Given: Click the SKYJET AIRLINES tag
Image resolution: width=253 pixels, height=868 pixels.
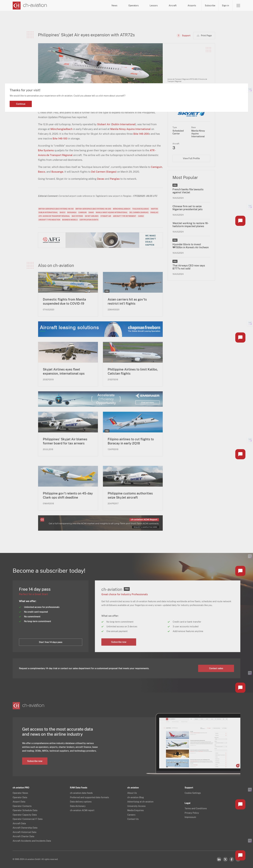Looking at the screenshot, I should 91,216.
